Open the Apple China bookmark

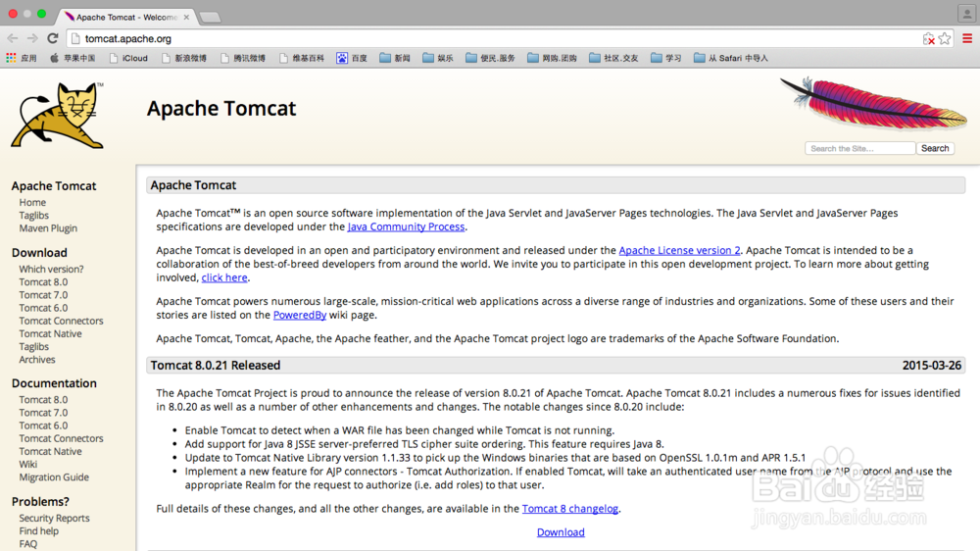click(73, 58)
